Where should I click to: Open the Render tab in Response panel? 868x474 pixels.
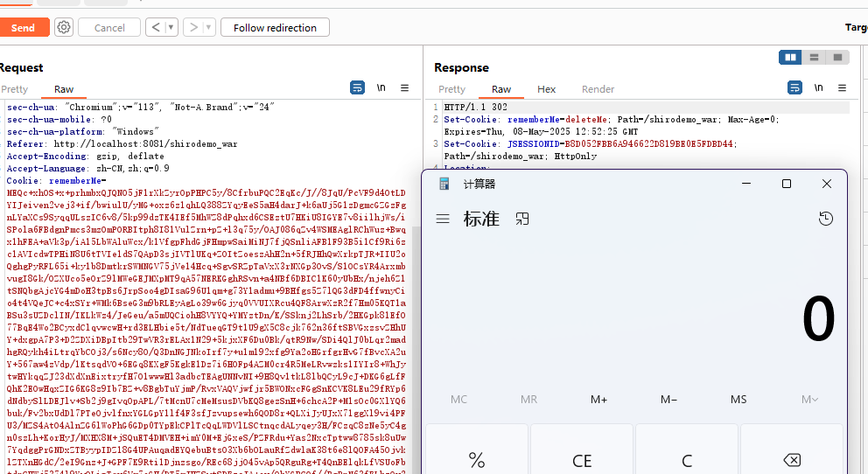[598, 89]
